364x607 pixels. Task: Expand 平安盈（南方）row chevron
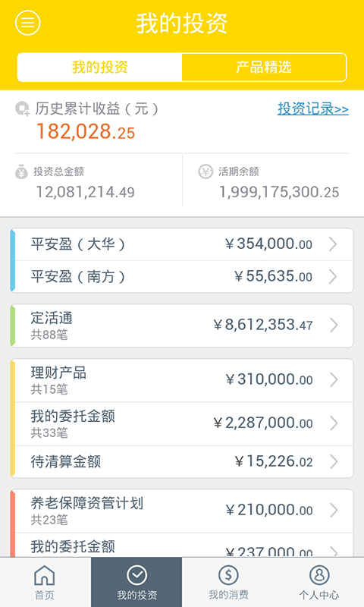pyautogui.click(x=333, y=276)
